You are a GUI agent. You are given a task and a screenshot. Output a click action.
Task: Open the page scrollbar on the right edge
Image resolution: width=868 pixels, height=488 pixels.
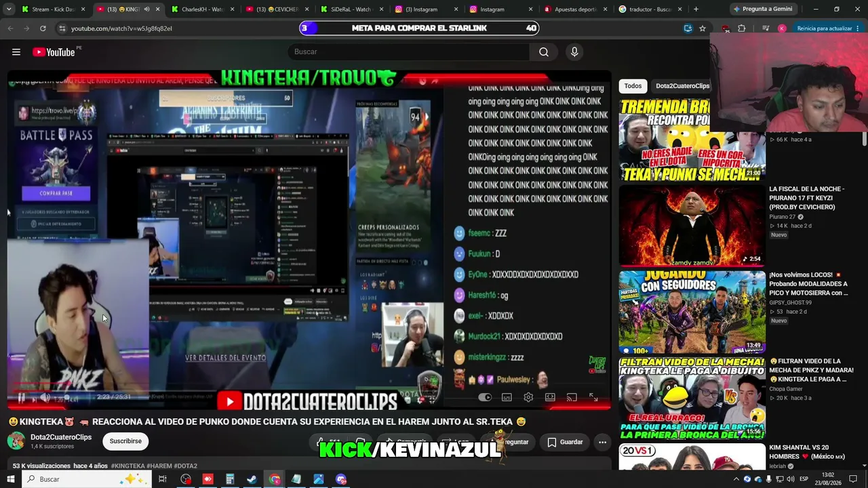864,139
